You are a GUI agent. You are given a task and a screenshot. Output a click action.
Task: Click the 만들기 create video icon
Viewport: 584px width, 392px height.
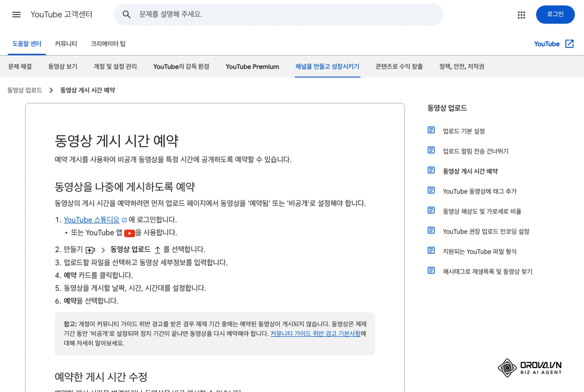click(x=90, y=250)
